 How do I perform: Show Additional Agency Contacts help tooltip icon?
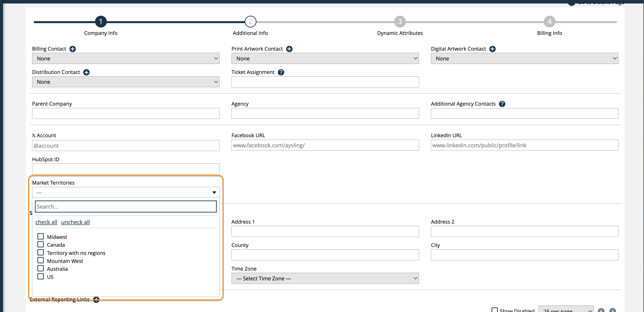tap(502, 104)
